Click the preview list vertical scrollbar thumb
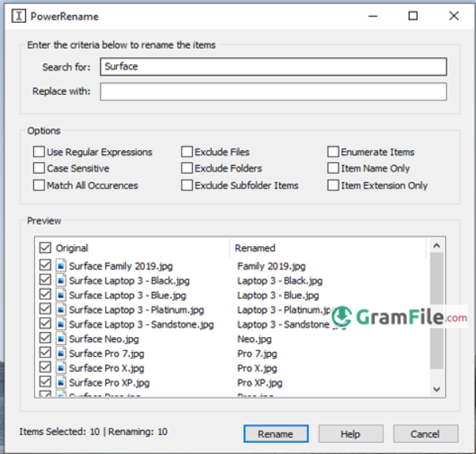Screen dimensions: 476x454 tap(436, 310)
